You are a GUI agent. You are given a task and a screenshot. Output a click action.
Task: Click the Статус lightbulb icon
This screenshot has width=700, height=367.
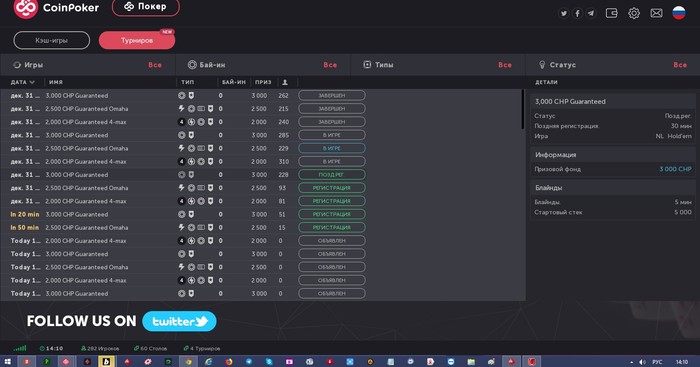(542, 65)
